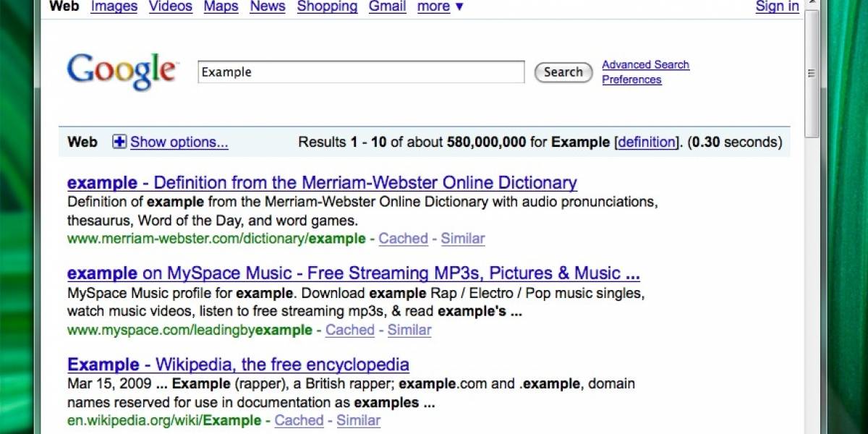Click the Sign in link
The height and width of the screenshot is (434, 868).
778,7
